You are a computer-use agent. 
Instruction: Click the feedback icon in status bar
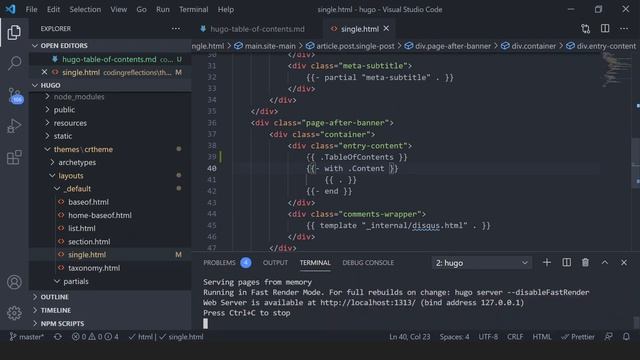point(609,337)
